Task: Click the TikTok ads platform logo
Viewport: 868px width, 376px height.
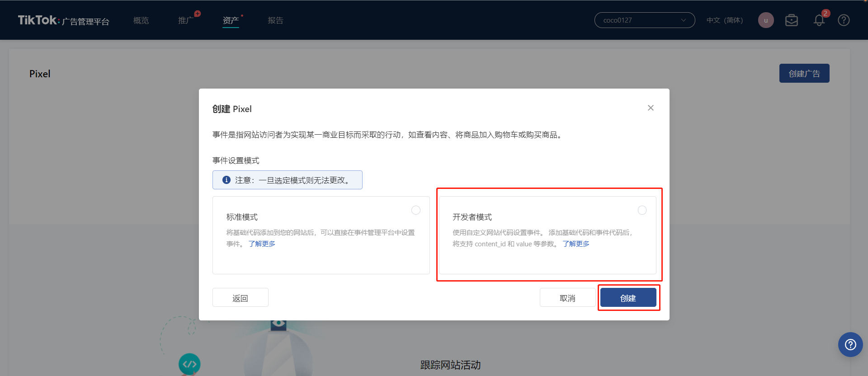Action: point(63,20)
